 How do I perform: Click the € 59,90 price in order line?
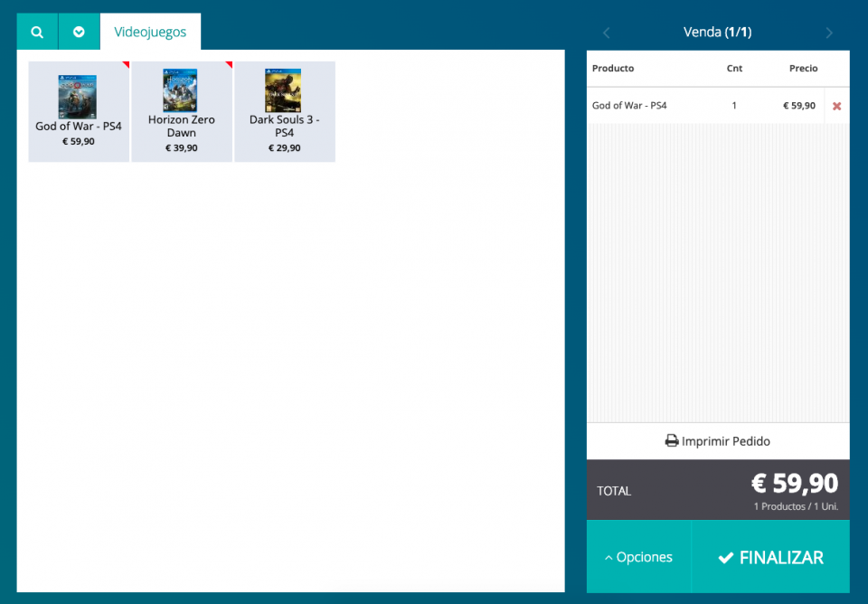coord(798,106)
